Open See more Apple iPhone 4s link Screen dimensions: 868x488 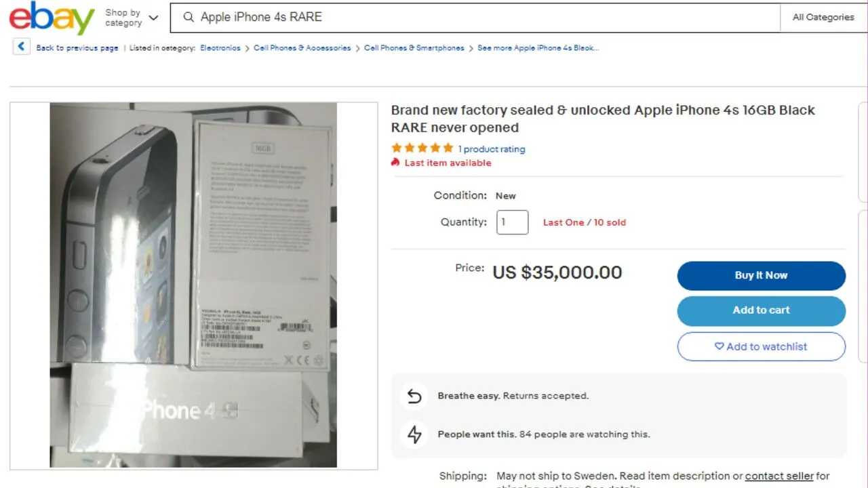pyautogui.click(x=538, y=48)
